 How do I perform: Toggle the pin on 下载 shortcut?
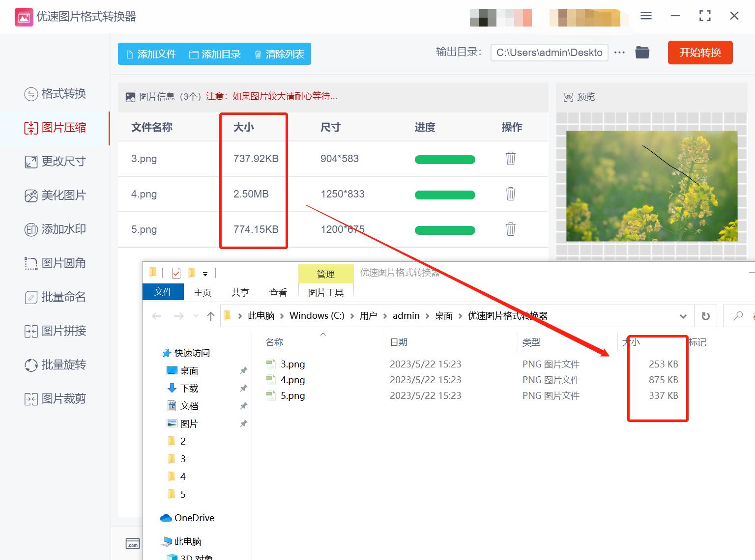tap(243, 388)
